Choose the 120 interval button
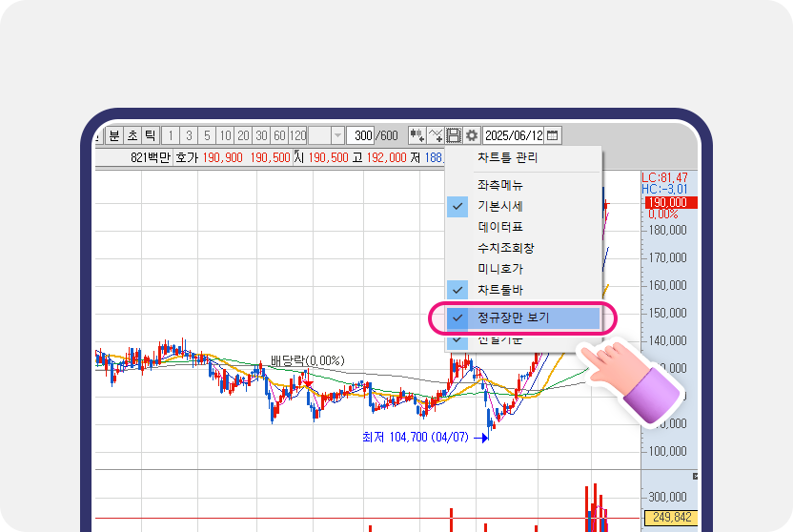The image size is (793, 532). 297,135
